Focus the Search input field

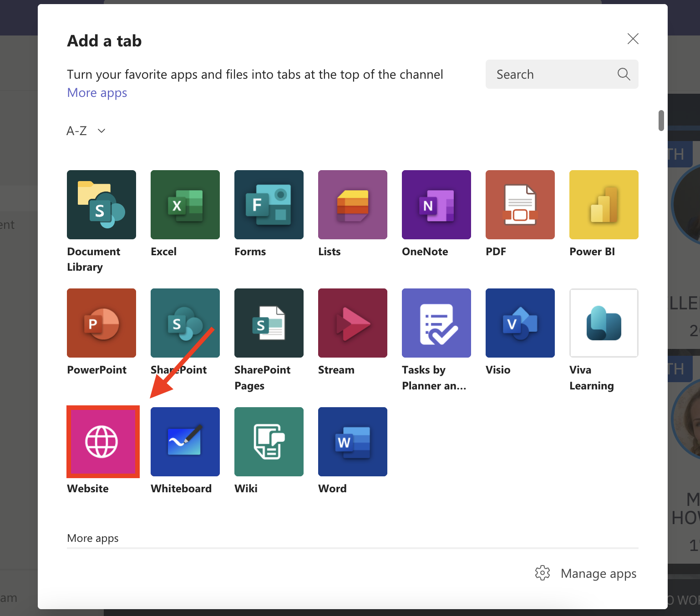point(562,74)
